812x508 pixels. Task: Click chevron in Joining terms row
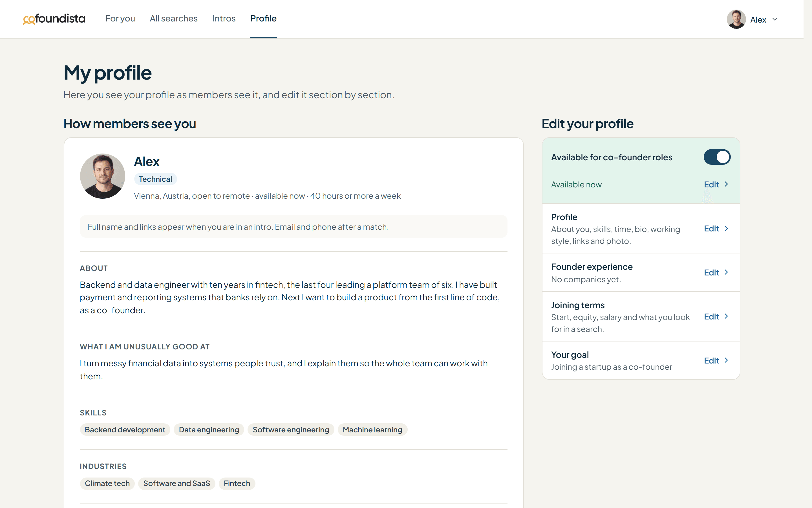727,316
